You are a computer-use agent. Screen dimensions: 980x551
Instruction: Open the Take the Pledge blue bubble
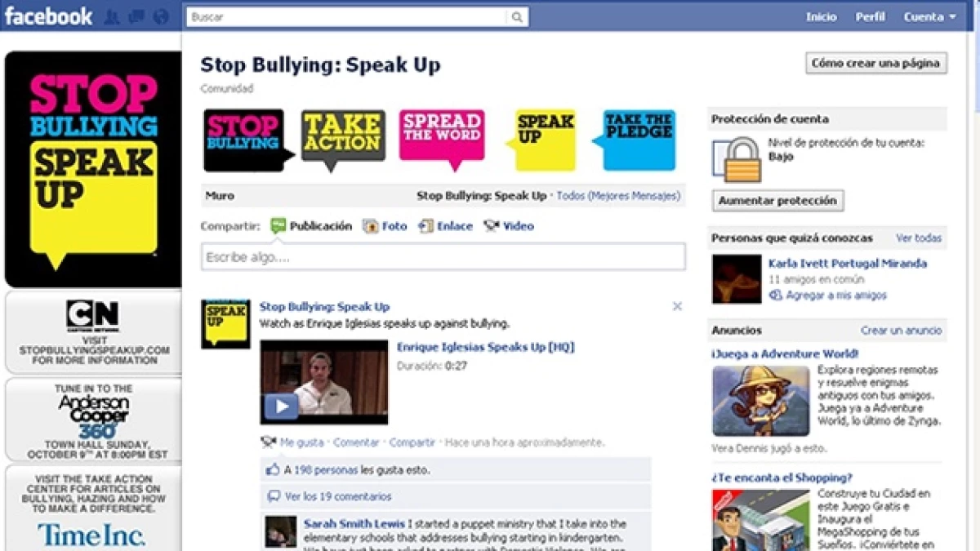tap(635, 140)
